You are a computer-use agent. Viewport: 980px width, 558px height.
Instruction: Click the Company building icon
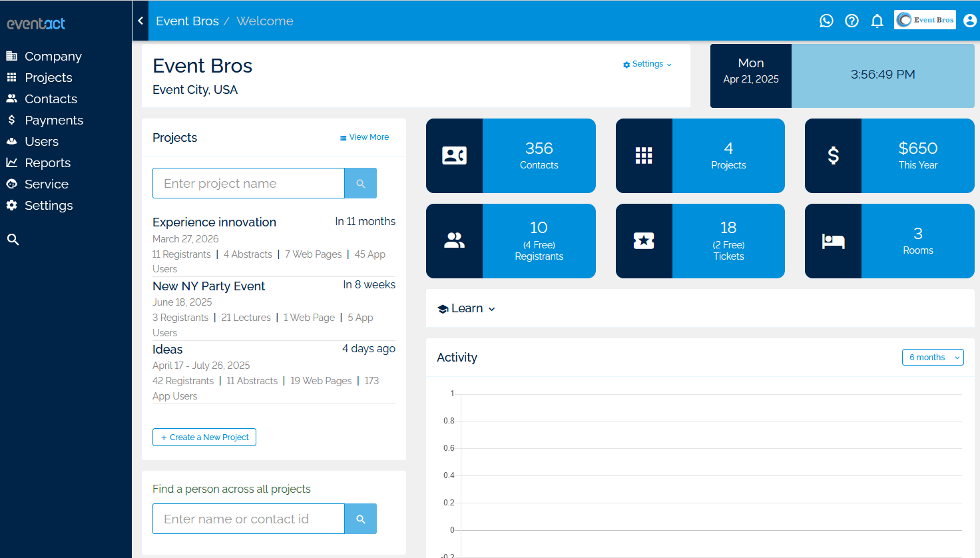[x=11, y=56]
